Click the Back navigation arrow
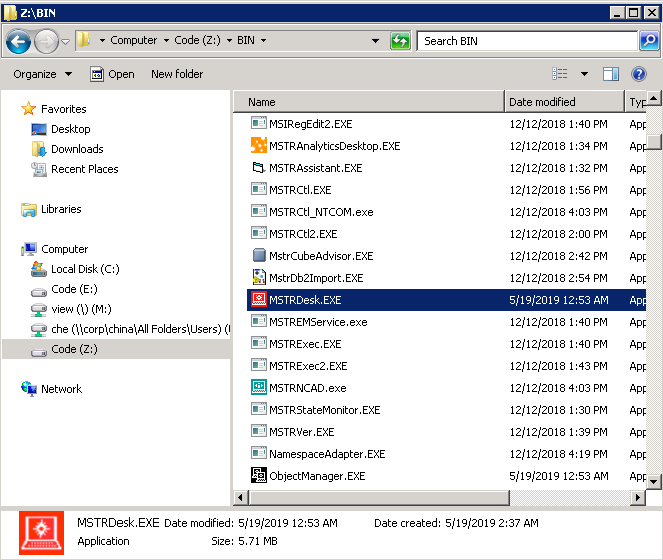The image size is (663, 560). 18,41
